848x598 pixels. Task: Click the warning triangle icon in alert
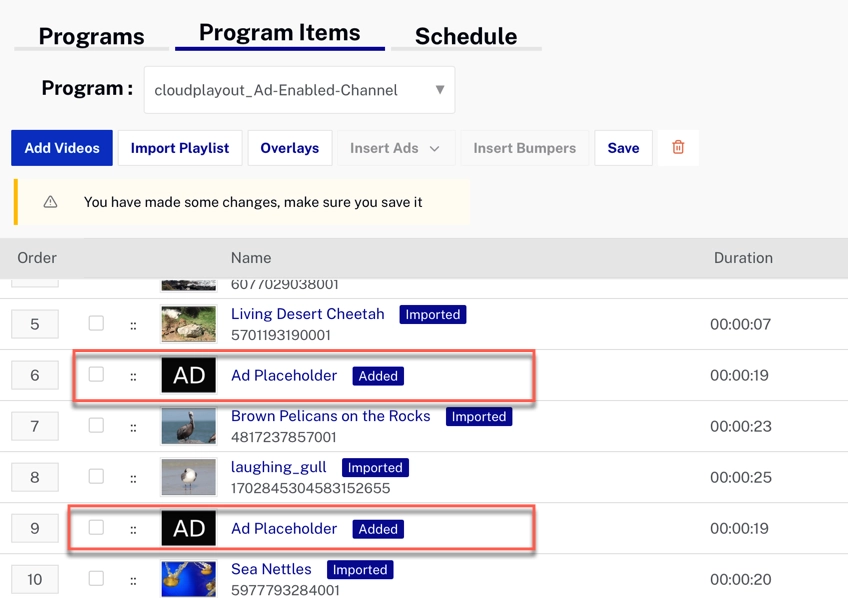pos(50,202)
